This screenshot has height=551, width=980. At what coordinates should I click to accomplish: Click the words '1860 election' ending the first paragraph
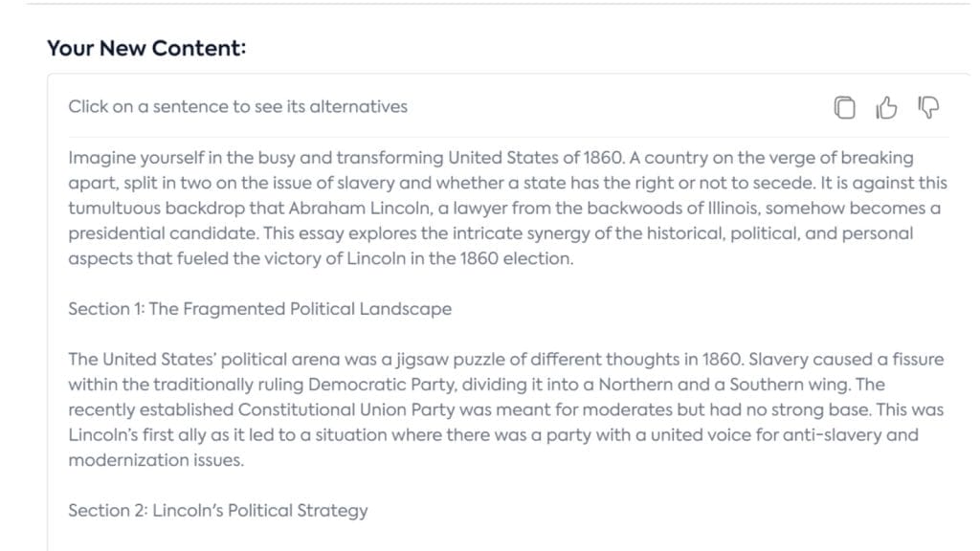[516, 258]
